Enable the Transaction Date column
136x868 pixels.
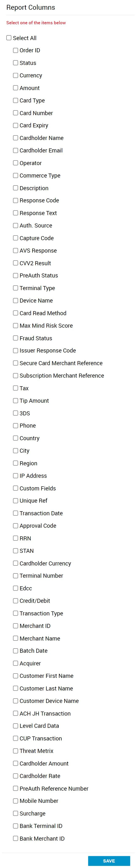15,513
